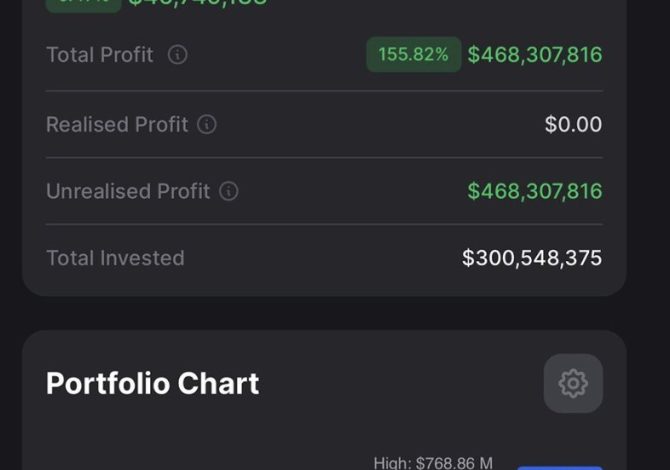This screenshot has height=470, width=670.
Task: Tap the green Unrealised Profit dollar amount
Action: 535,191
